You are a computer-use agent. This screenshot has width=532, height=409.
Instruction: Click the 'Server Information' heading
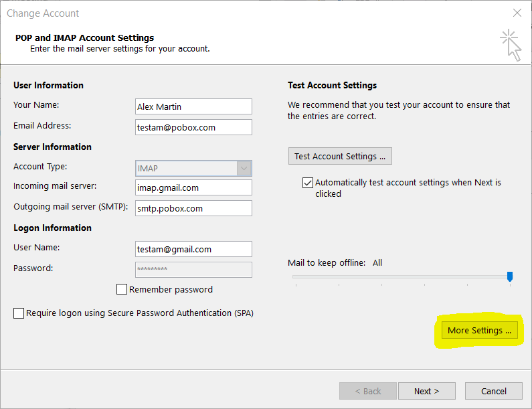click(x=53, y=147)
